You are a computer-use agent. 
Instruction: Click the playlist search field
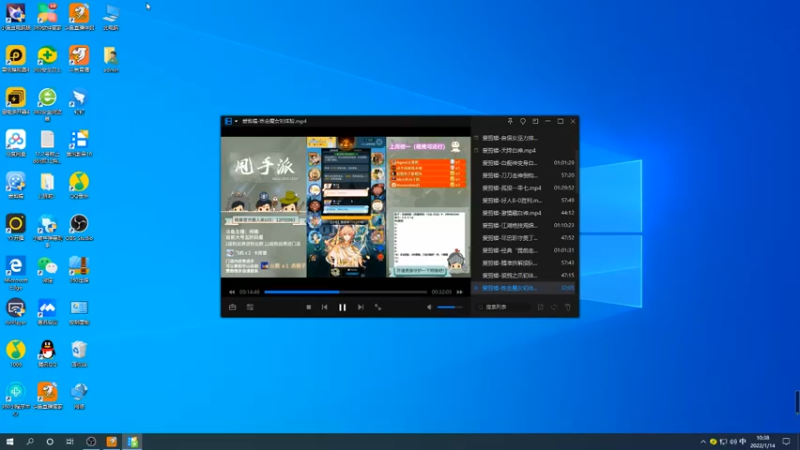click(x=503, y=307)
